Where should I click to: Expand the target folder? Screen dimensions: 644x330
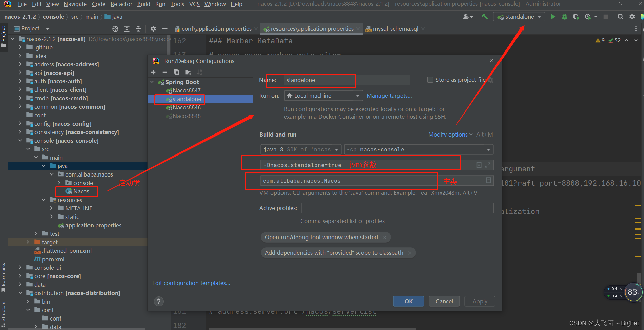tap(28, 242)
